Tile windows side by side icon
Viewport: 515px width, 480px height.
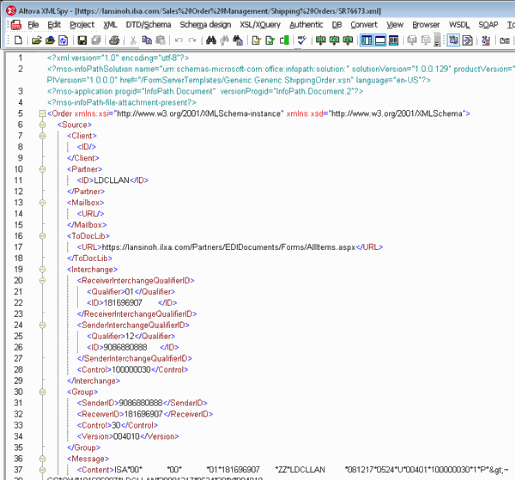point(366,40)
